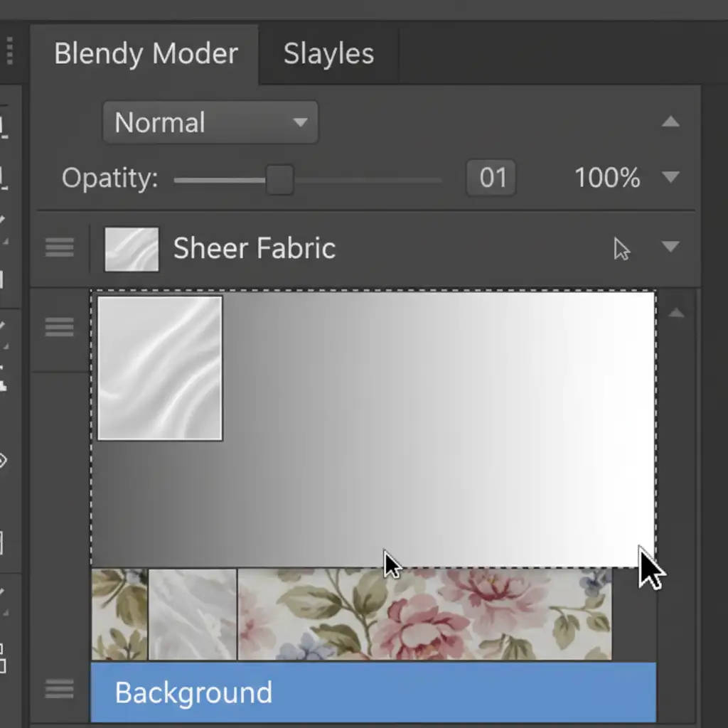Image resolution: width=728 pixels, height=728 pixels.
Task: Select the Background layer
Action: 373,692
